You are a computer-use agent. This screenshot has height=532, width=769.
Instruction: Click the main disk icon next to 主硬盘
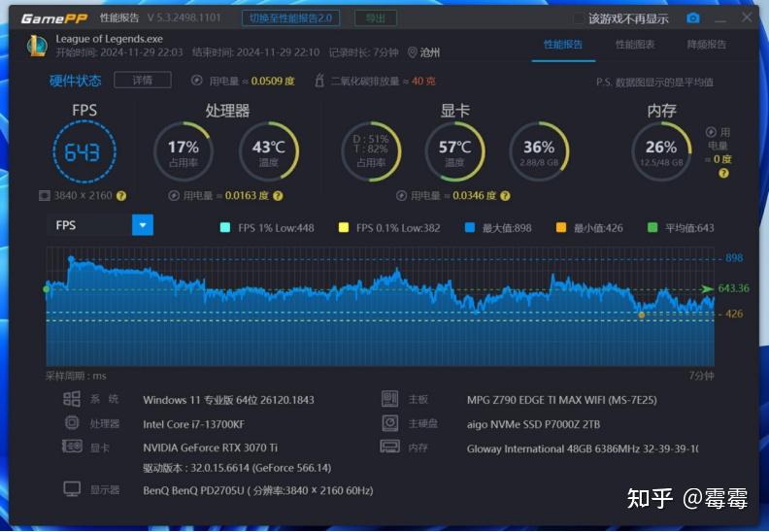(x=390, y=422)
